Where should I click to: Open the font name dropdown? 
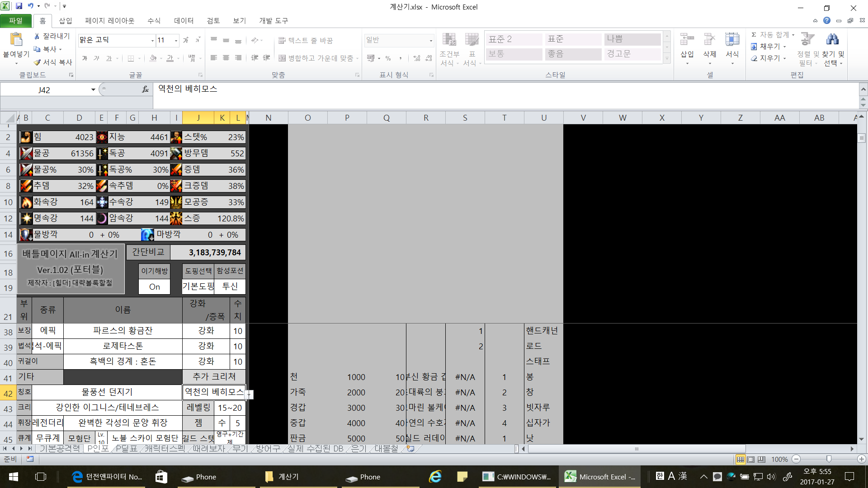point(152,40)
